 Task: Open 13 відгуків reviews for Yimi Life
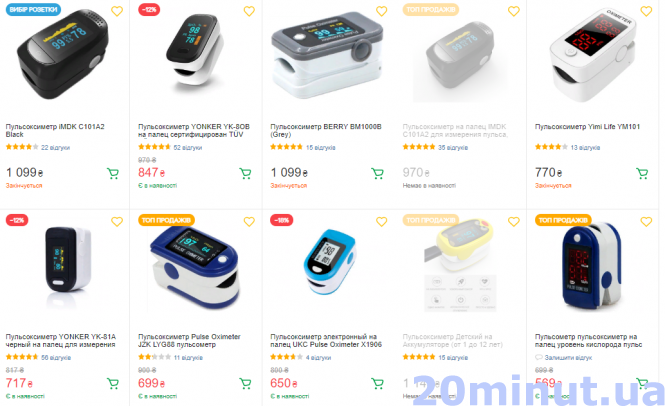[x=585, y=148]
